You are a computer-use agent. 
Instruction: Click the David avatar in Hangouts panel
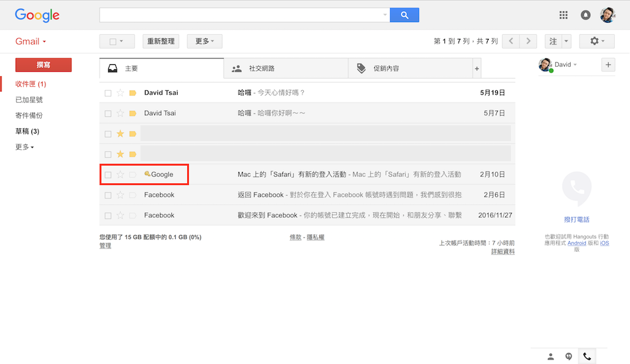pos(545,65)
